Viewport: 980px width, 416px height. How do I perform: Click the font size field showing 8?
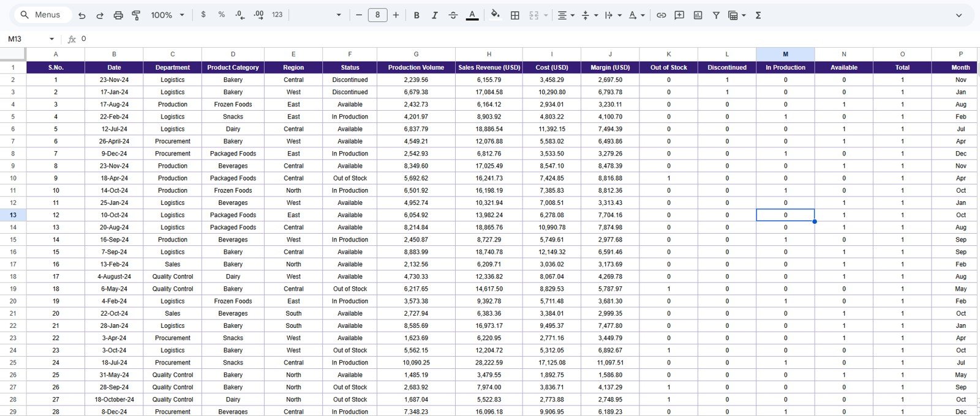(x=377, y=15)
